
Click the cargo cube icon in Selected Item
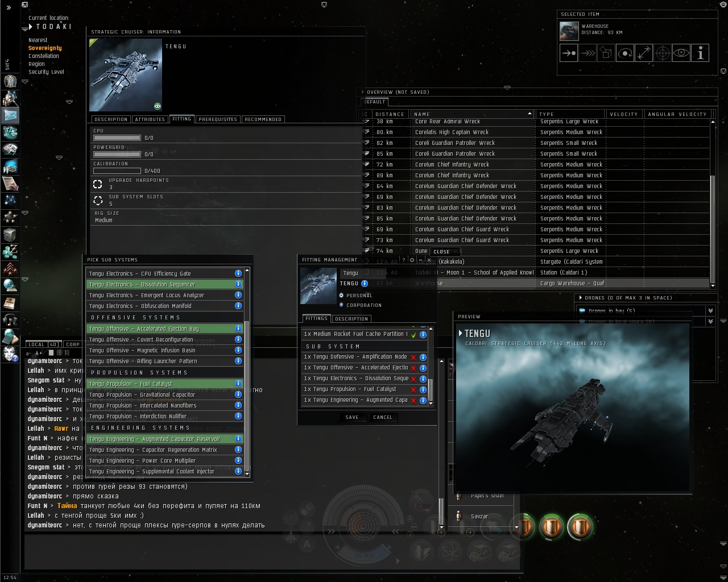pyautogui.click(x=606, y=53)
